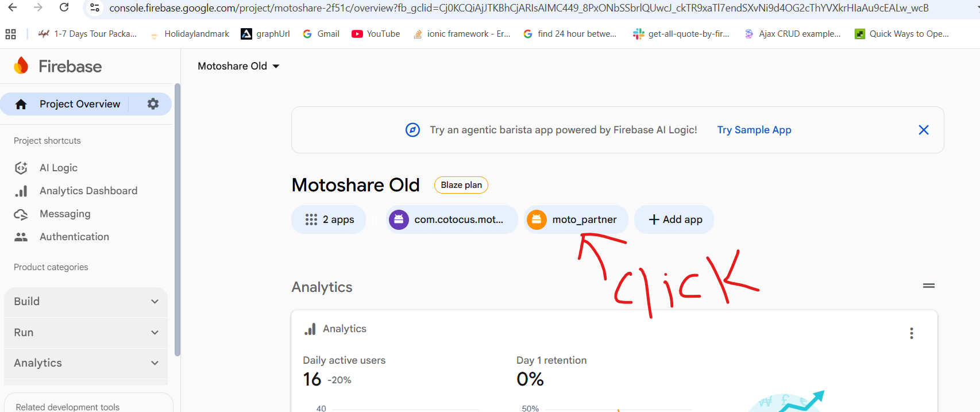Click the Firebase flame logo
Image resolution: width=980 pixels, height=412 pixels.
click(21, 66)
